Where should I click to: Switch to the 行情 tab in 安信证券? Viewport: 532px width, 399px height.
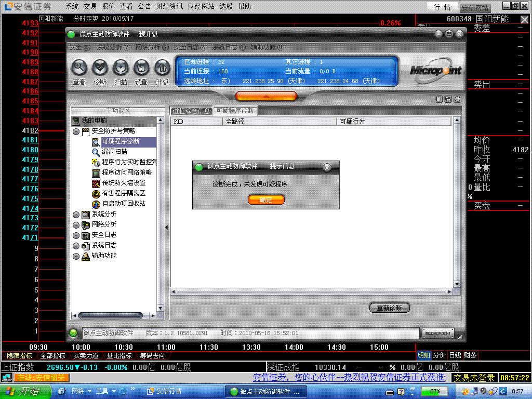click(442, 7)
